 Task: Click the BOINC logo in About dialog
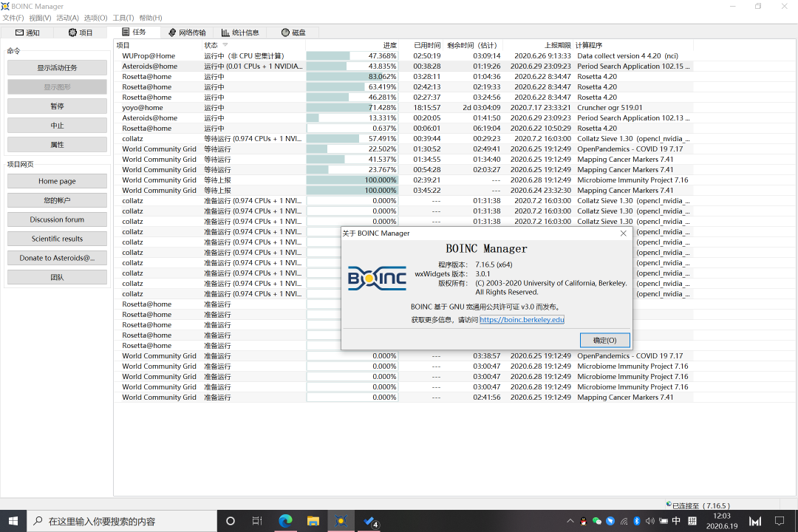pos(377,278)
